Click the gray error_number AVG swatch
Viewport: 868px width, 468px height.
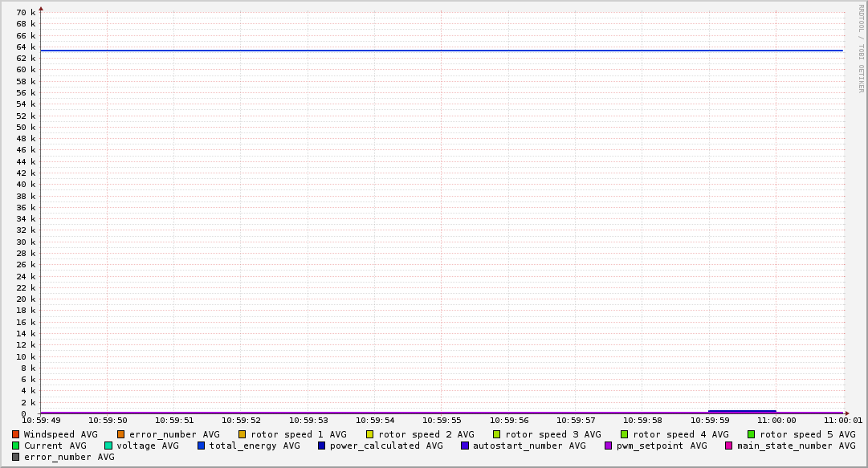coord(15,457)
